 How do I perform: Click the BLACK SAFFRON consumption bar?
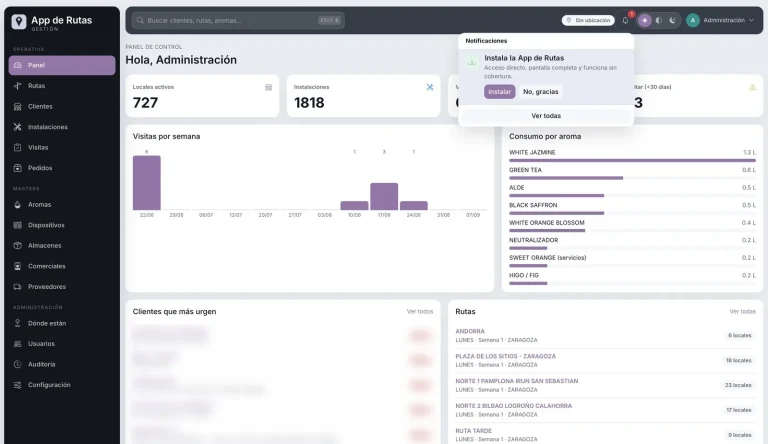(x=556, y=213)
